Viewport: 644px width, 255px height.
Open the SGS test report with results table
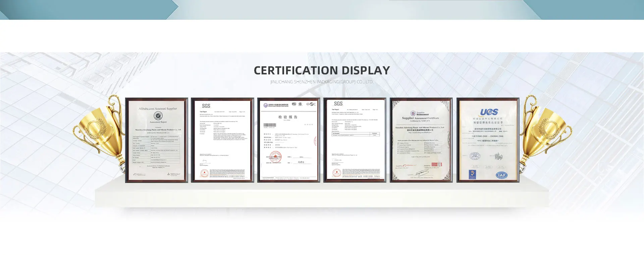pyautogui.click(x=355, y=140)
